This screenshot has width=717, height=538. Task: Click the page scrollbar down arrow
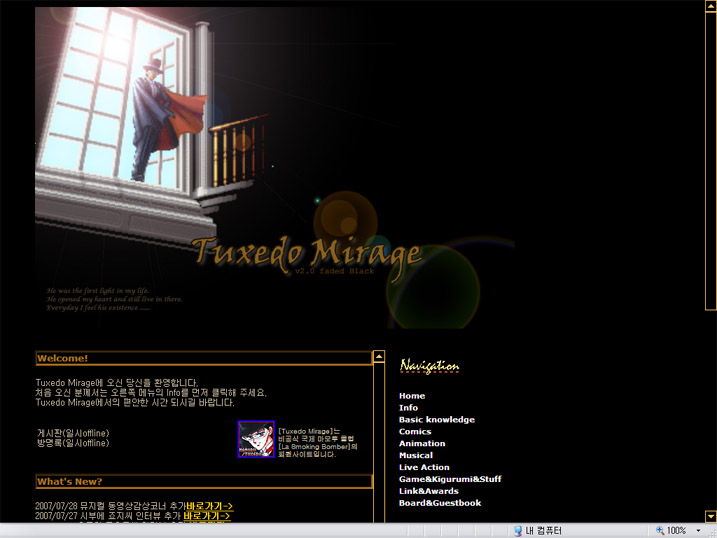click(x=711, y=517)
